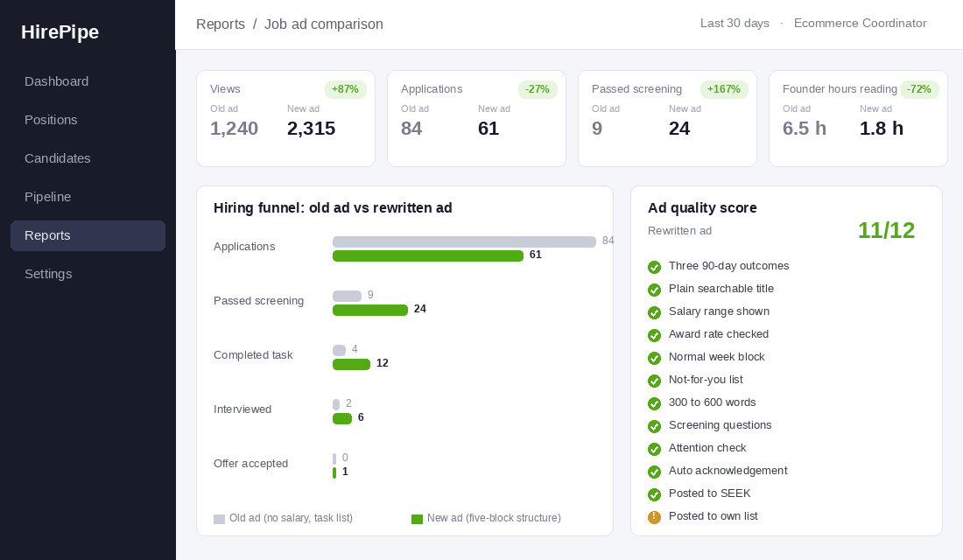Click the Hiring funnel chart title
The width and height of the screenshot is (963, 560).
click(333, 208)
